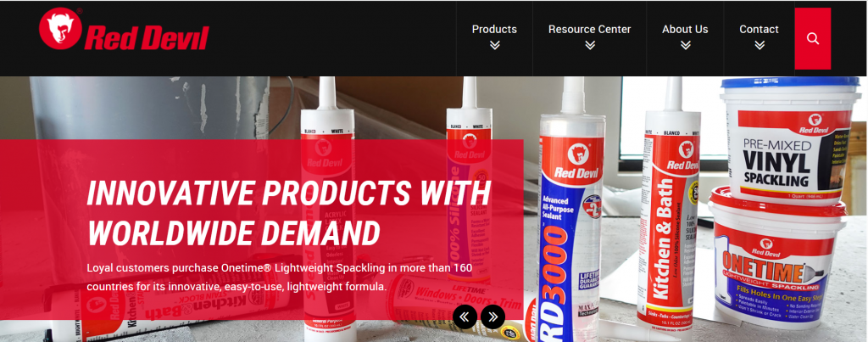Click the Red Devil head logo icon

pyautogui.click(x=60, y=29)
